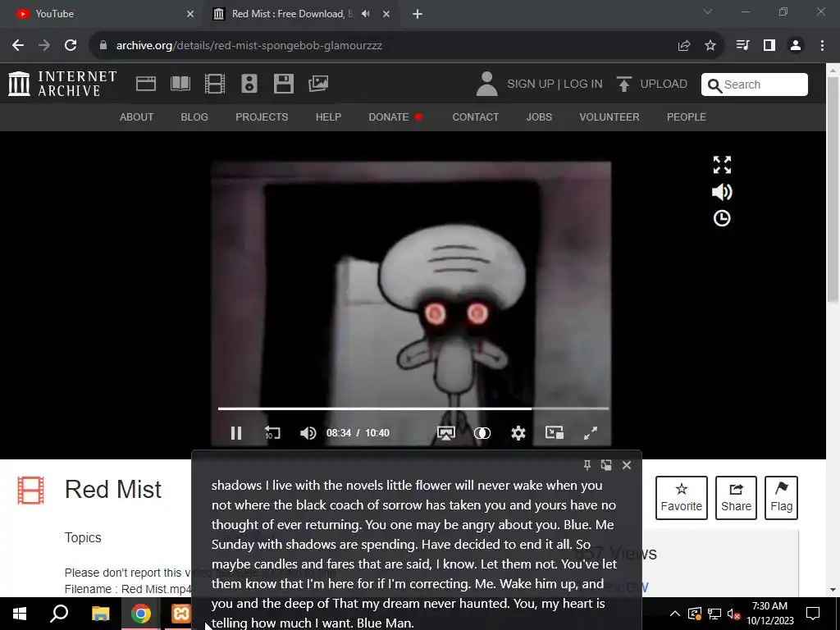Bookmark this page with star icon
840x630 pixels.
(710, 46)
